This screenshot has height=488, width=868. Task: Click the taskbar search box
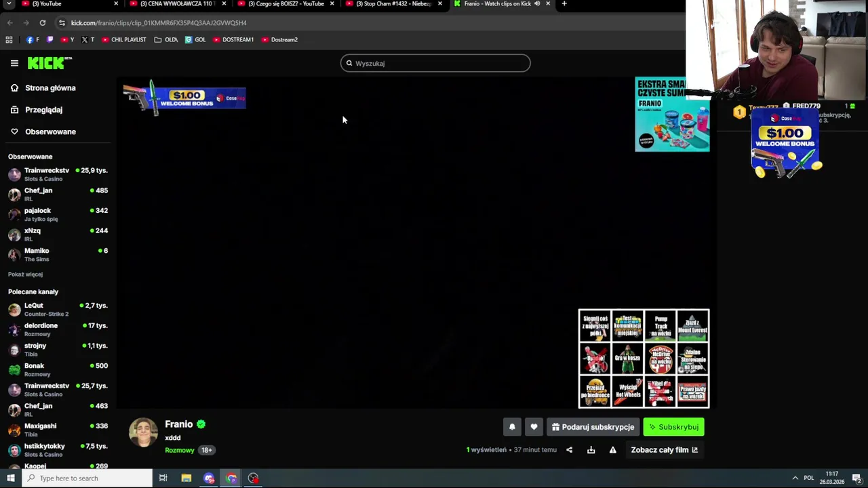(x=87, y=478)
